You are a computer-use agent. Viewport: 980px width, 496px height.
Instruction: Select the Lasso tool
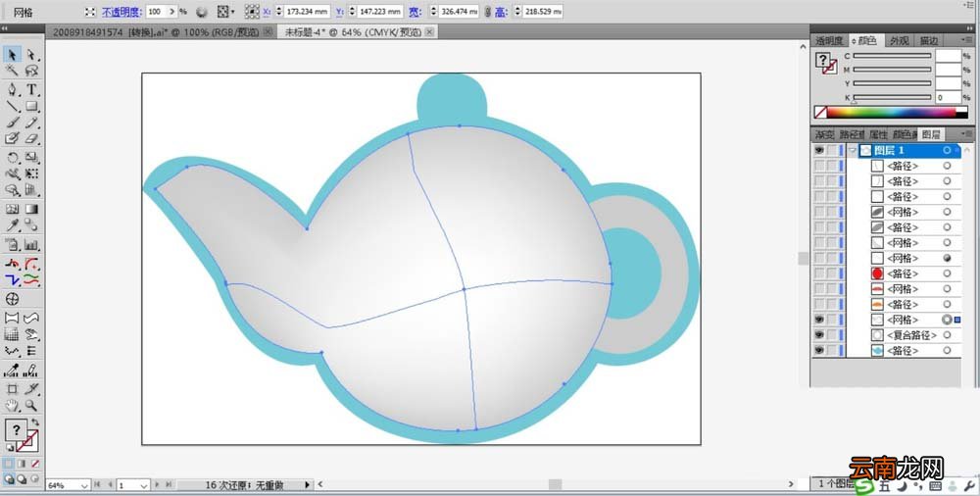31,71
